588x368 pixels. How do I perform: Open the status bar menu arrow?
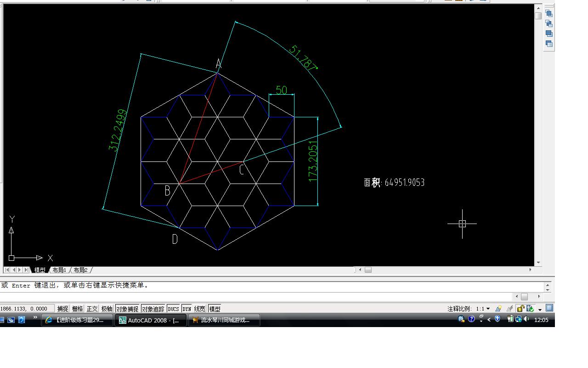coord(540,309)
